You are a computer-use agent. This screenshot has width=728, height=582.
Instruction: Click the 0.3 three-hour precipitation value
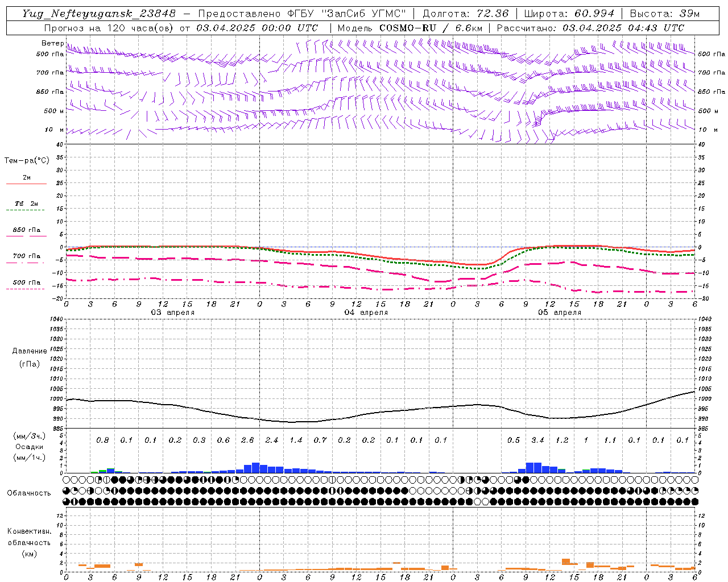pos(199,440)
